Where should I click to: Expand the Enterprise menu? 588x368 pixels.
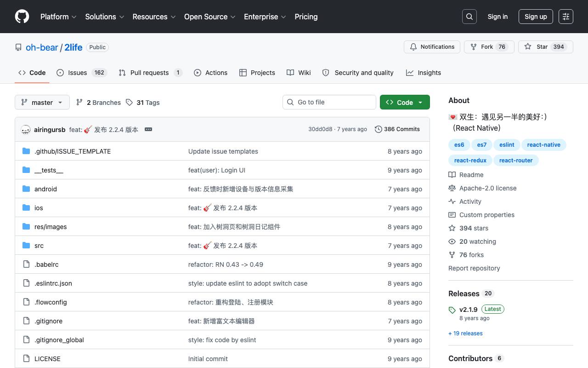(x=265, y=17)
